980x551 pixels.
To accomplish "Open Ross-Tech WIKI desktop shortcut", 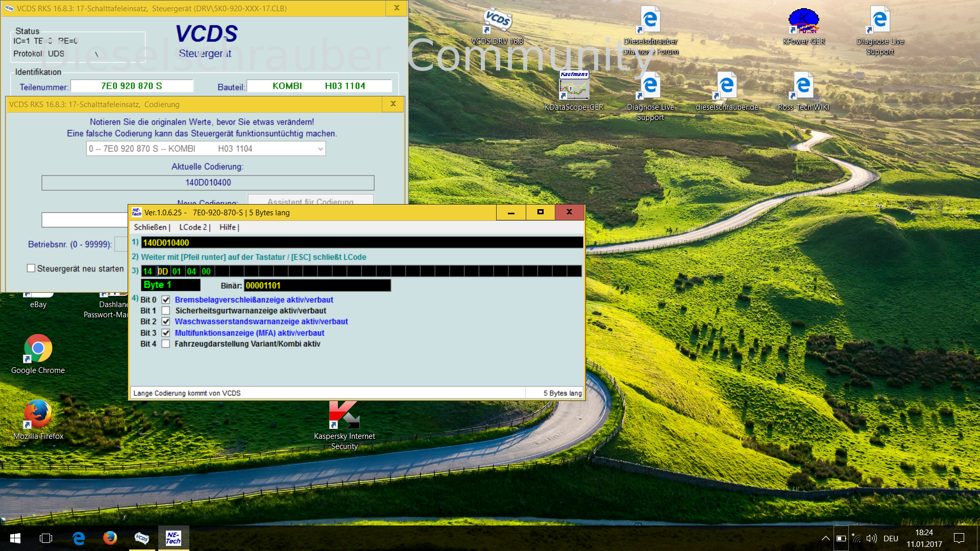I will point(803,92).
